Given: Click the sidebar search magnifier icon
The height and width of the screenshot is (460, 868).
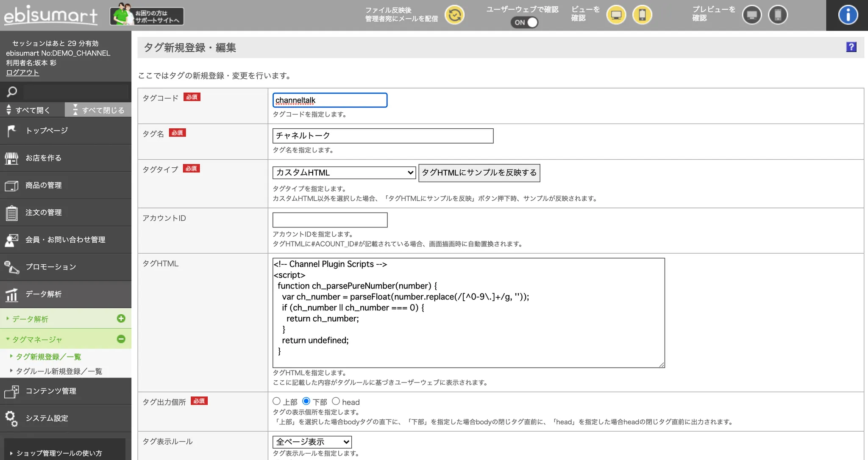Looking at the screenshot, I should 12,91.
